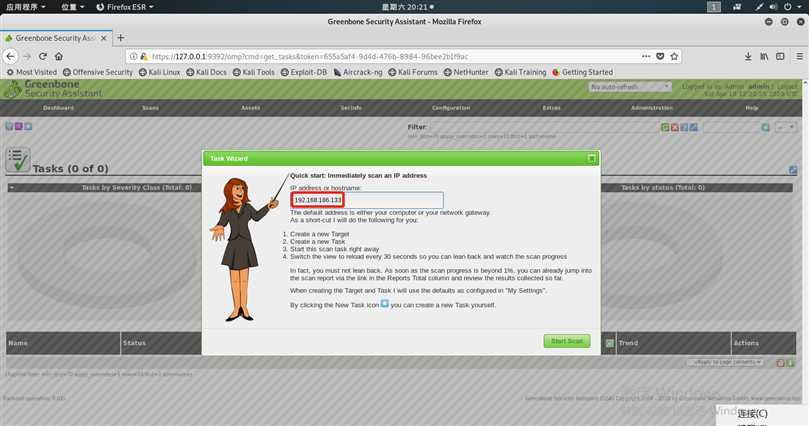Go back in Firefox
This screenshot has width=809, height=426.
point(10,56)
